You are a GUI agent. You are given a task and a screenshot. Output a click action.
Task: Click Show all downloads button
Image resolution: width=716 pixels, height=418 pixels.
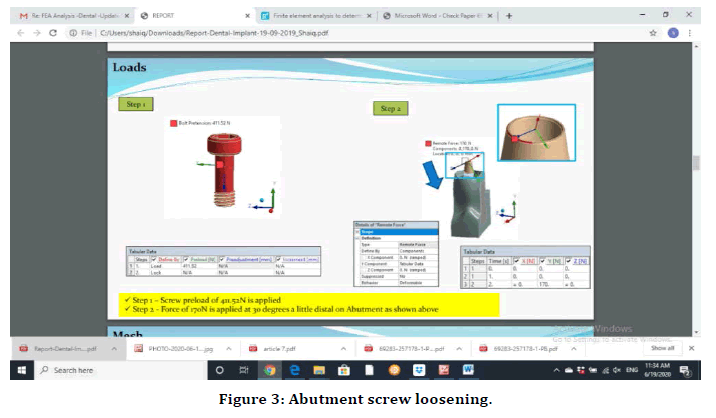click(x=663, y=348)
